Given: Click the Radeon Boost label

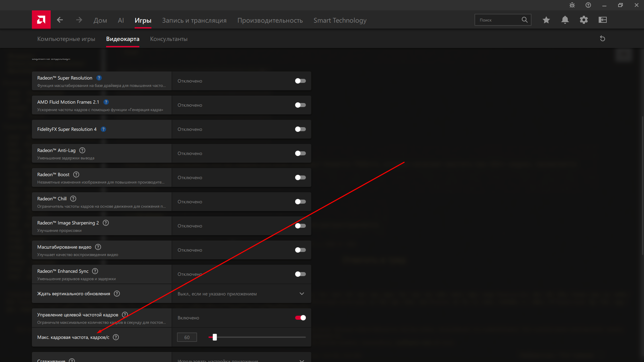Looking at the screenshot, I should coord(53,174).
